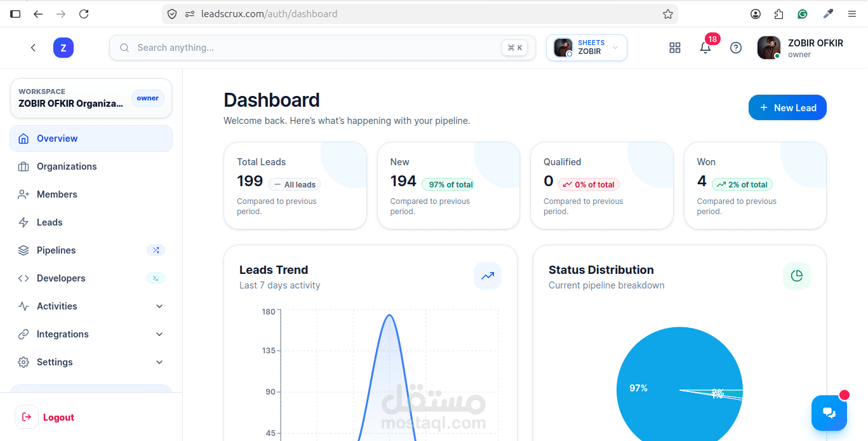Image resolution: width=868 pixels, height=441 pixels.
Task: Collapse sidebar with back chevron
Action: click(x=33, y=48)
